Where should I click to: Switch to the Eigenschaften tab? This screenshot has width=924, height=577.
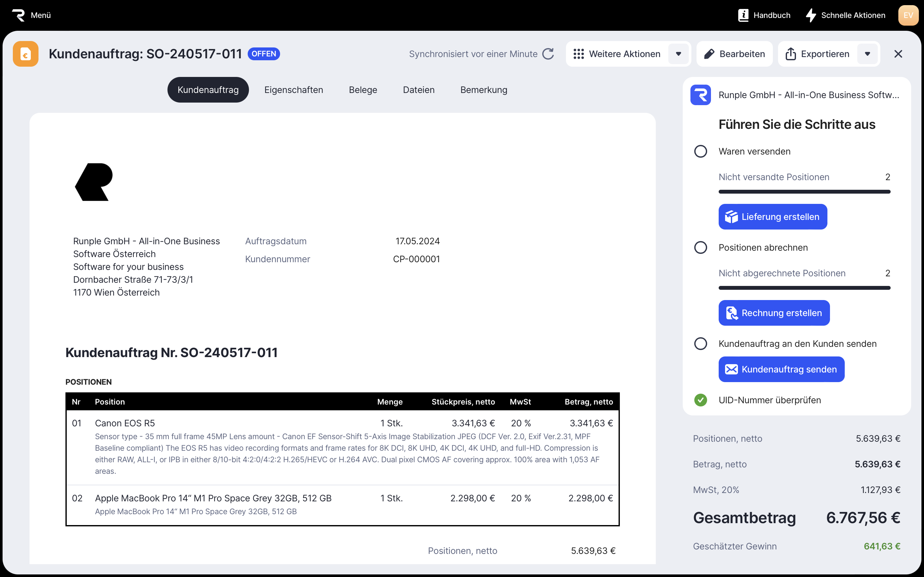pos(293,90)
